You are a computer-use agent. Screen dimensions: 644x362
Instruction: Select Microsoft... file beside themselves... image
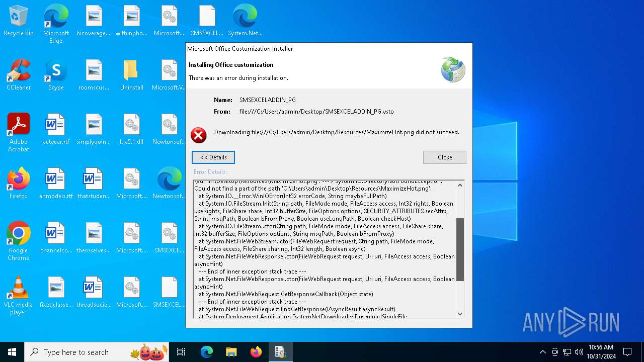click(132, 238)
